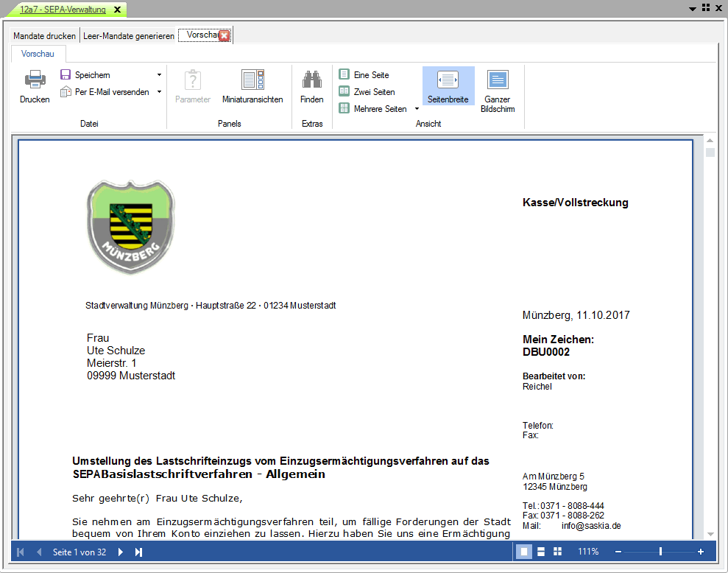Viewport: 728px width, 573px height.
Task: Toggle the Seitenbreite page width view
Action: [x=448, y=80]
